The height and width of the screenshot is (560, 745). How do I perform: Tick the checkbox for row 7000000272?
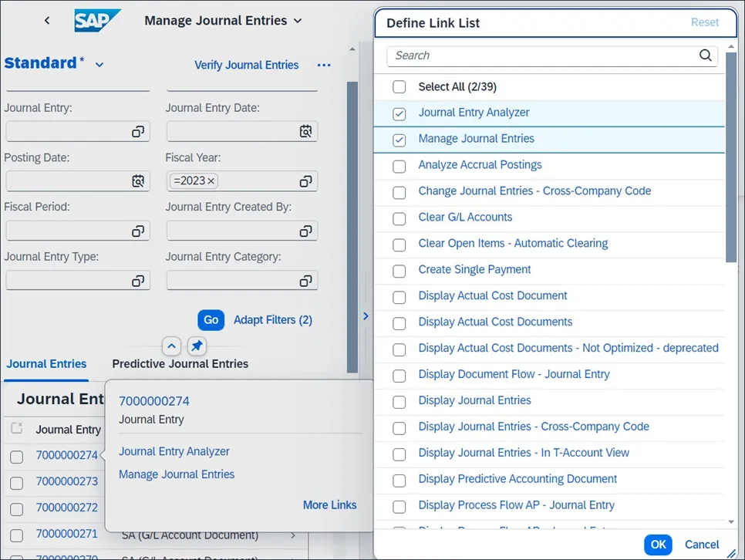click(17, 509)
